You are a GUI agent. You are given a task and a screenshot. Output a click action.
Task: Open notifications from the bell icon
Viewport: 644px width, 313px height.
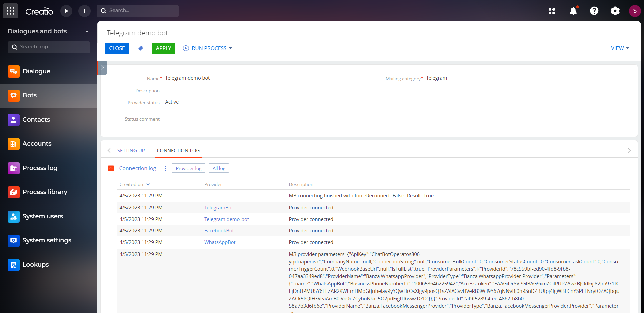tap(573, 11)
